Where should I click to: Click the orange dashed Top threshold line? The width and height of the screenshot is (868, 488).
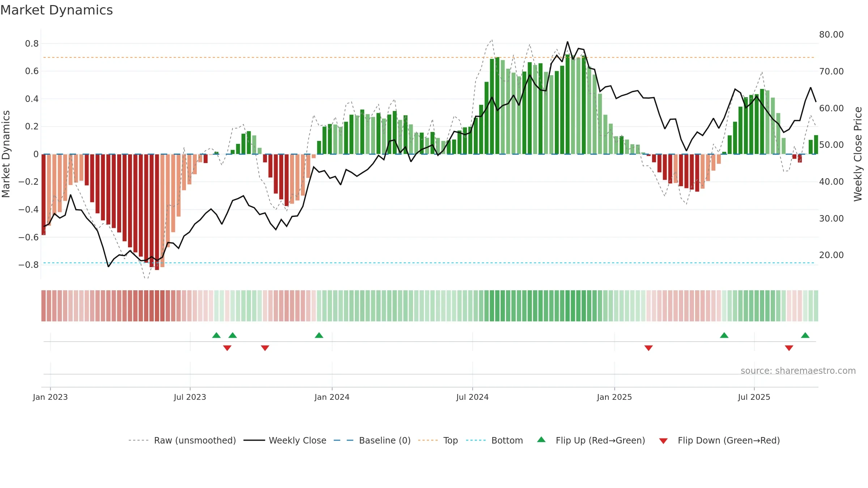429,57
